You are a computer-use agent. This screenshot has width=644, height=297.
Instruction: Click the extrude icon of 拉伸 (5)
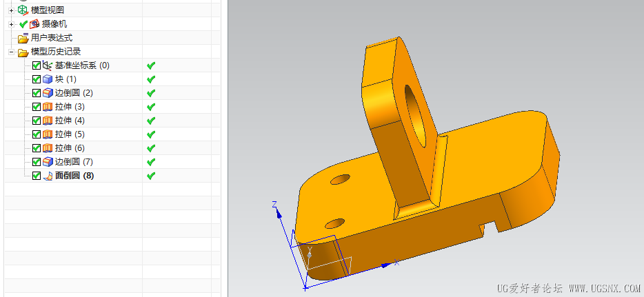(48, 134)
